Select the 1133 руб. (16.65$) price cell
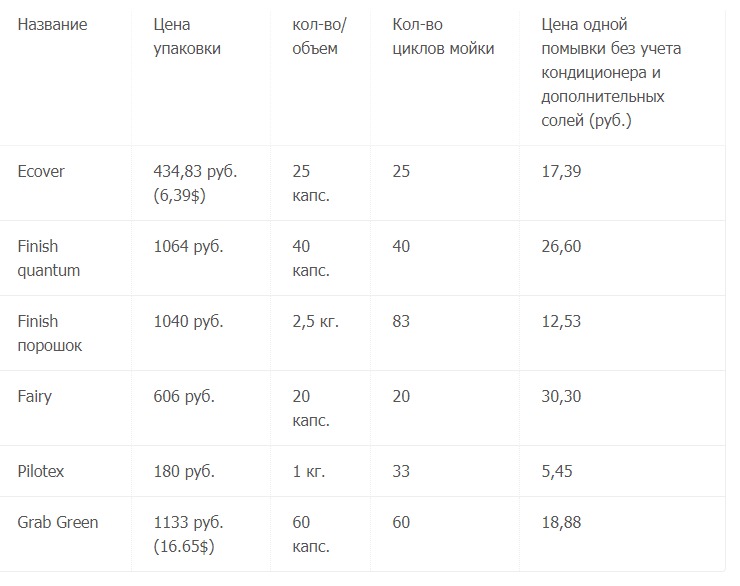The height and width of the screenshot is (586, 740). pos(188,533)
